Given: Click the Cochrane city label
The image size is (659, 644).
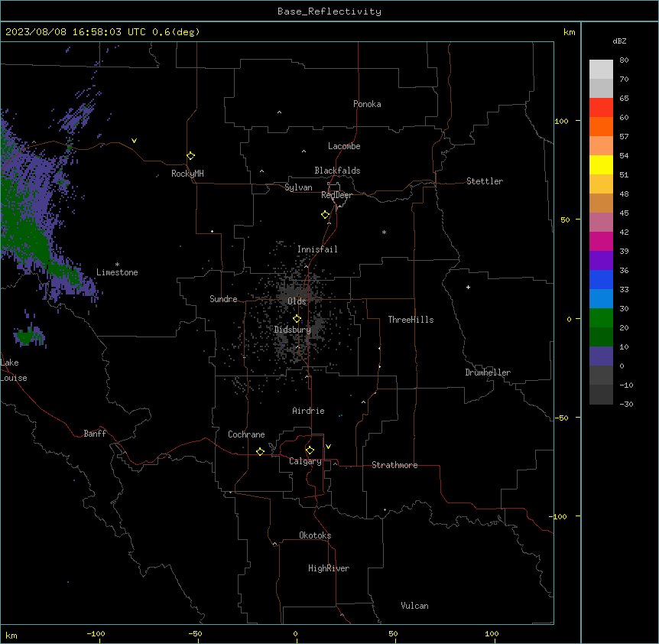Looking at the screenshot, I should [246, 434].
